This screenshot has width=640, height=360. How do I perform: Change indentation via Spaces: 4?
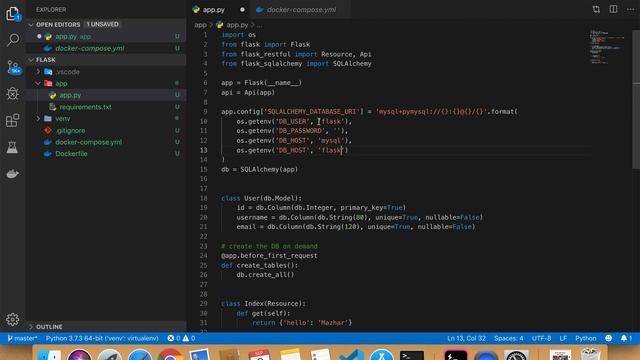point(509,338)
